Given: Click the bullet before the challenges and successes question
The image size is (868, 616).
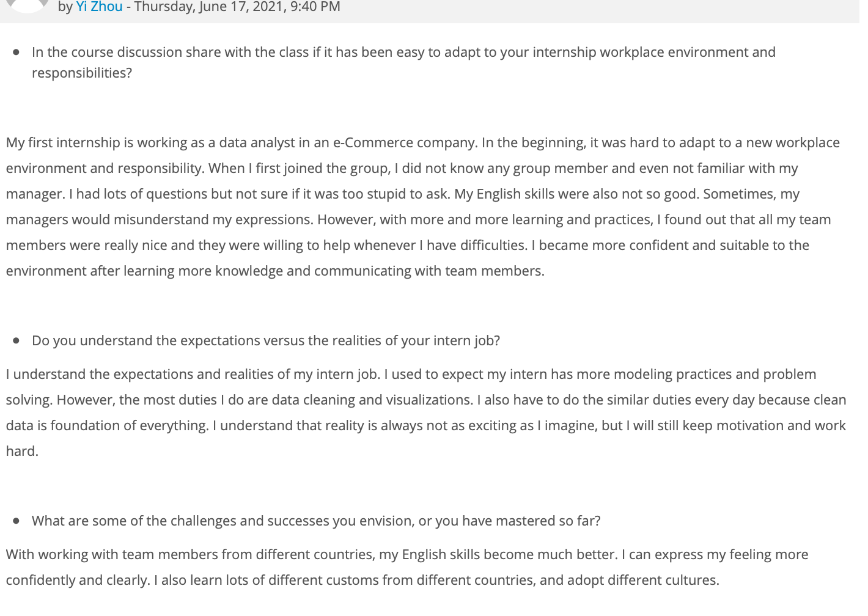Looking at the screenshot, I should [16, 521].
